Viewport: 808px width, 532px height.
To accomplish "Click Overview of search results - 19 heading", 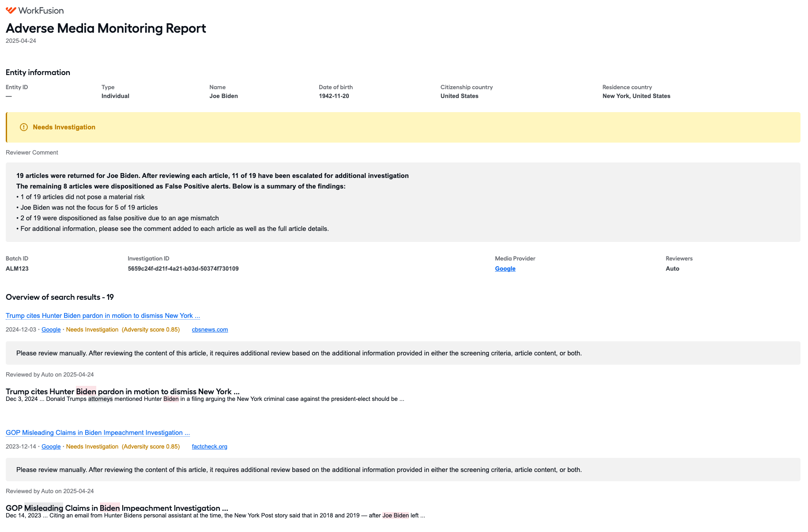I will click(60, 297).
